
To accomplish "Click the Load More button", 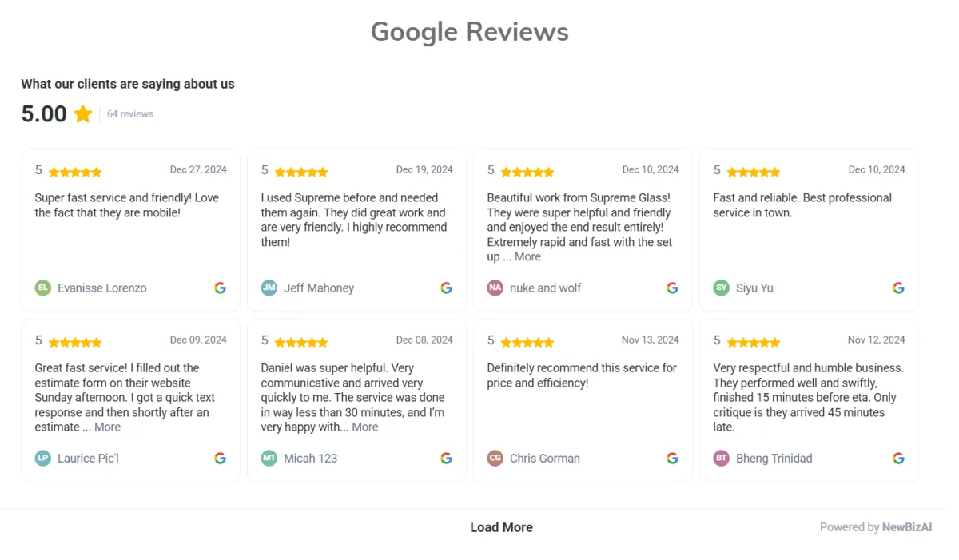I will 501,527.
